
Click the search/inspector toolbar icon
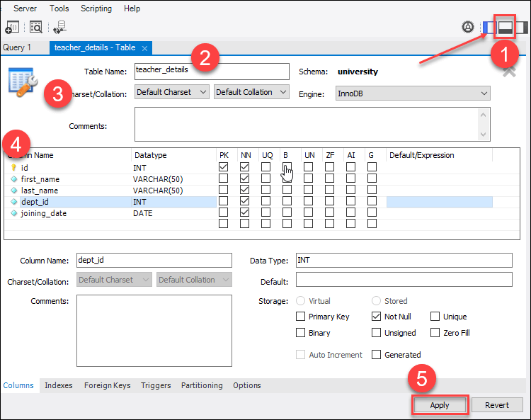35,28
